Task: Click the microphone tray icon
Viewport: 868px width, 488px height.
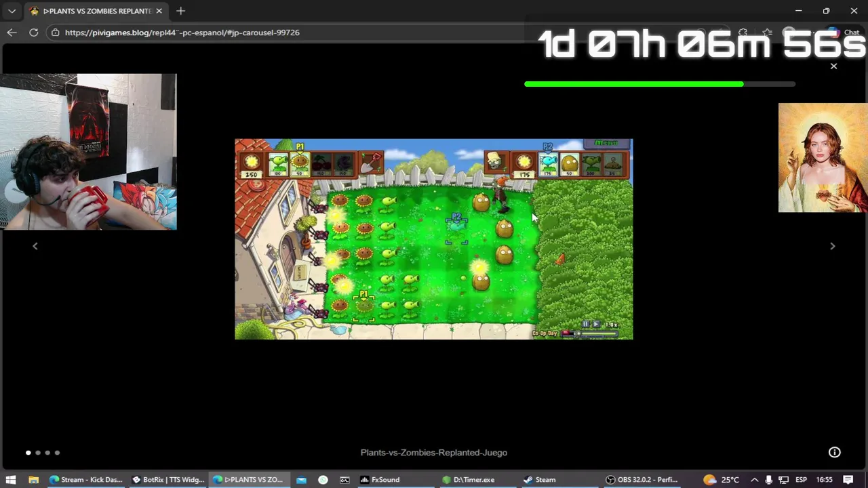Action: (x=768, y=479)
